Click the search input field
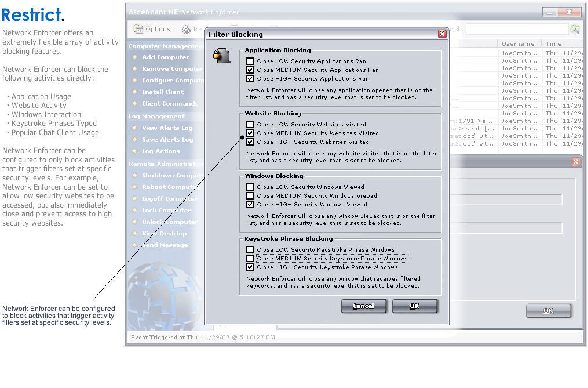The image size is (588, 388). pos(517,29)
